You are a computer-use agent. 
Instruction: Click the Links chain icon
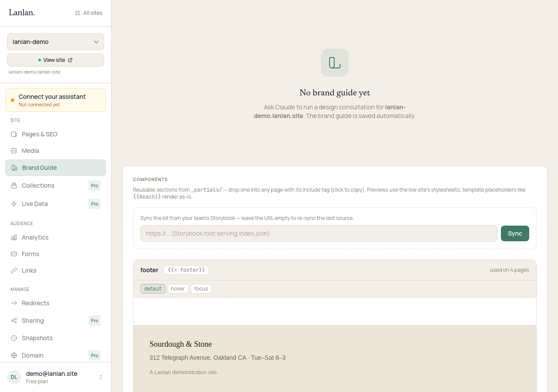(x=14, y=270)
